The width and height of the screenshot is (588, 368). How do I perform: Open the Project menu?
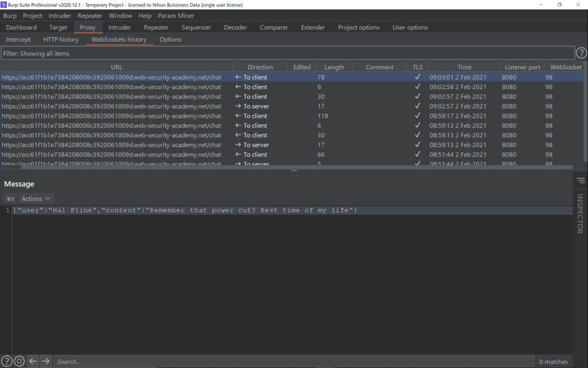33,16
